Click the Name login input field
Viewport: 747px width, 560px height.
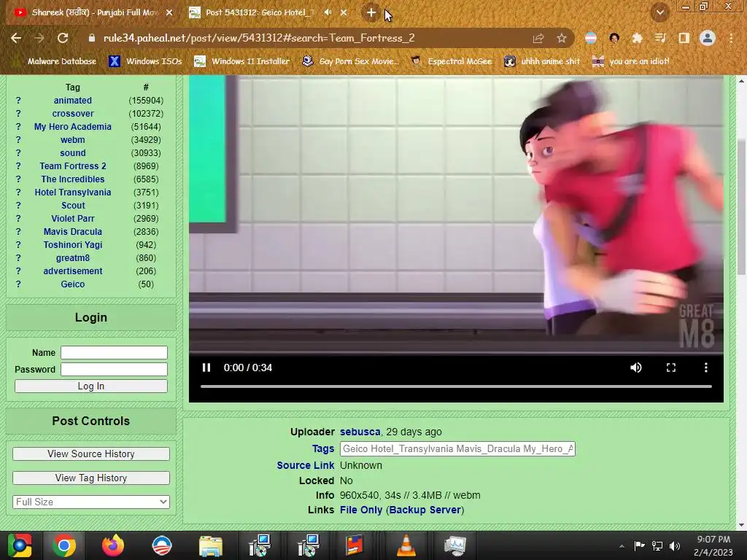coord(114,352)
